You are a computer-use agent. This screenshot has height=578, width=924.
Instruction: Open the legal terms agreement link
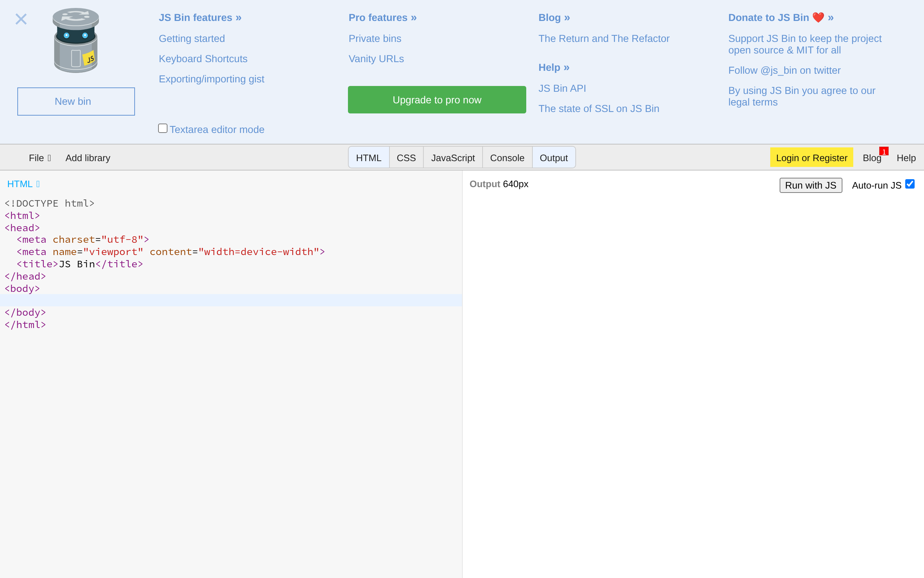click(802, 96)
